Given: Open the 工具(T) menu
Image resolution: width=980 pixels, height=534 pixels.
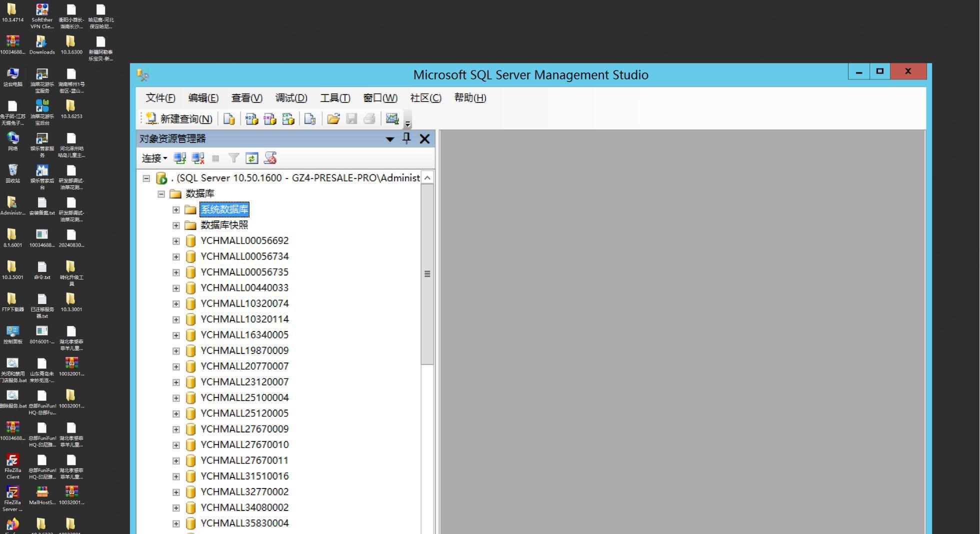Looking at the screenshot, I should [335, 98].
